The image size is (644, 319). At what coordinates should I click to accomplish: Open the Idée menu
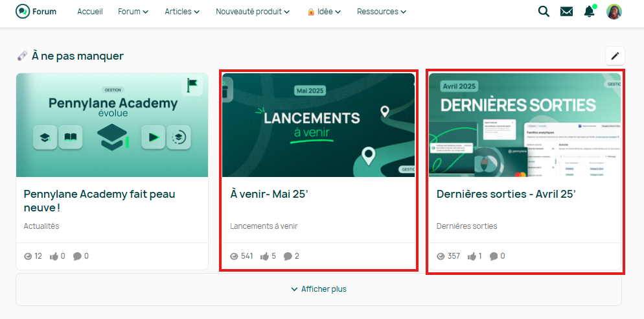point(324,12)
